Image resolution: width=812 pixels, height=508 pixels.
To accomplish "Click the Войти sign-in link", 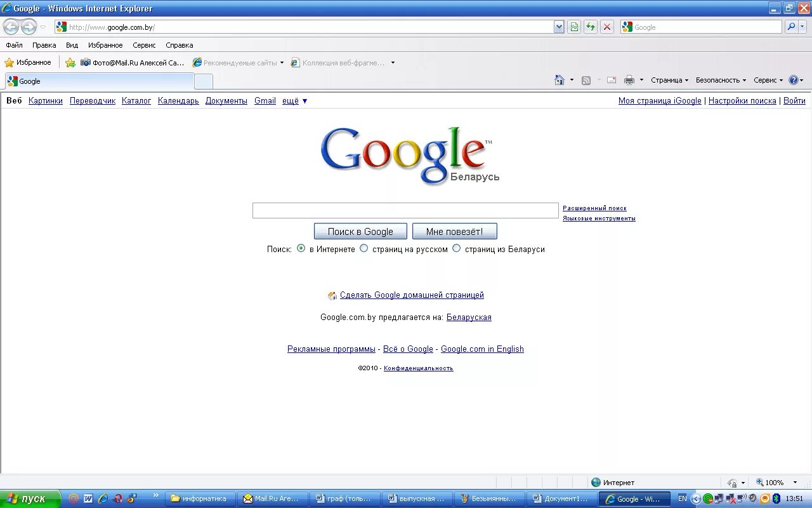I will 794,100.
